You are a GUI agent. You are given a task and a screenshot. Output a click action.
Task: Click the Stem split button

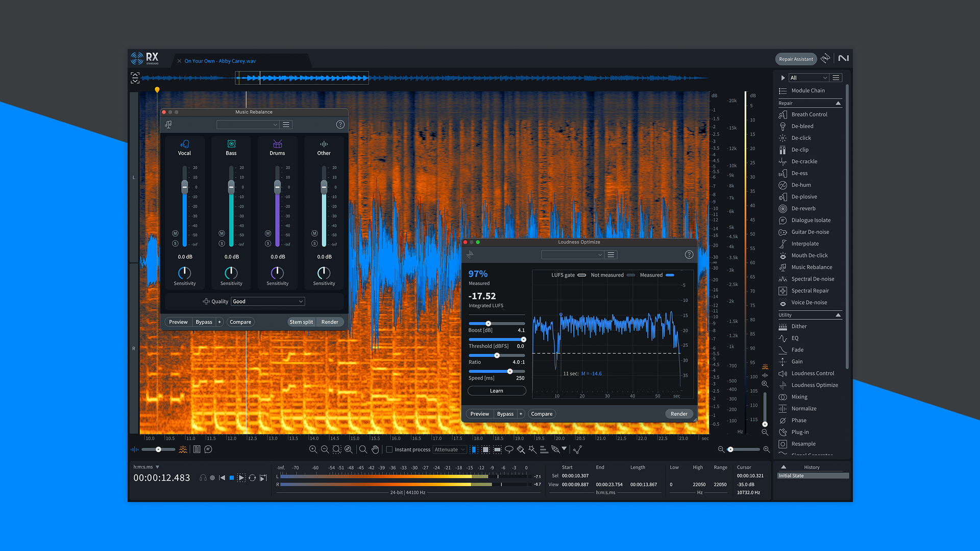[301, 322]
